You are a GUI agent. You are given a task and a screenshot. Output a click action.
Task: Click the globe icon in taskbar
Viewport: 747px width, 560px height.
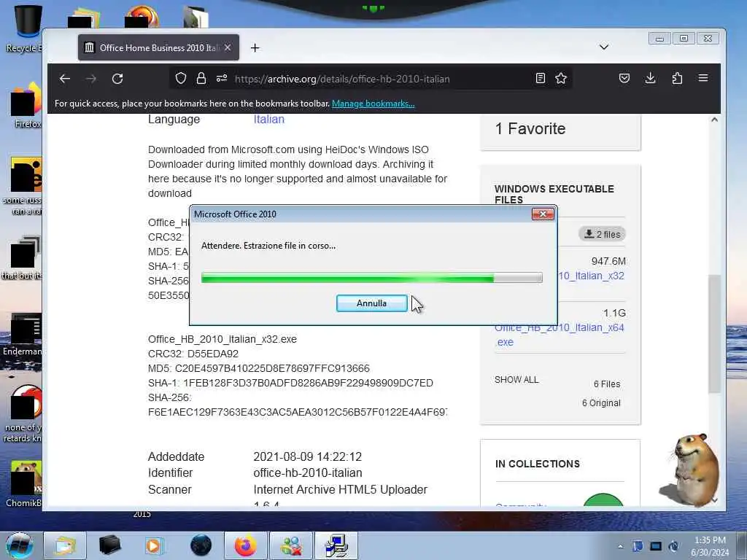click(201, 545)
